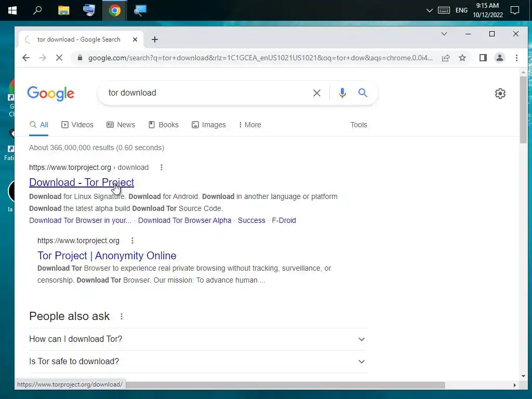This screenshot has height=399, width=532.
Task: Open File Explorer from taskbar
Action: pos(63,10)
